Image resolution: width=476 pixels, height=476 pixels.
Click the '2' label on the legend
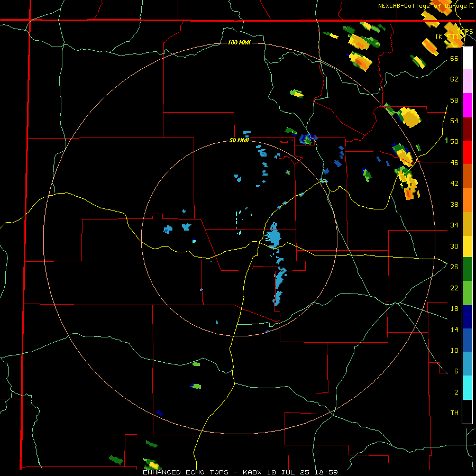[x=456, y=392]
